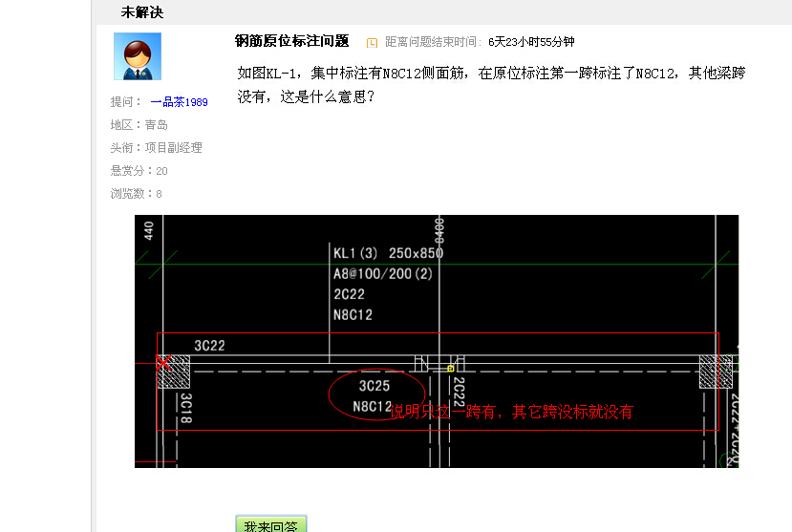792x532 pixels.
Task: Click question title 钢筋原位标注问题
Action: point(292,41)
